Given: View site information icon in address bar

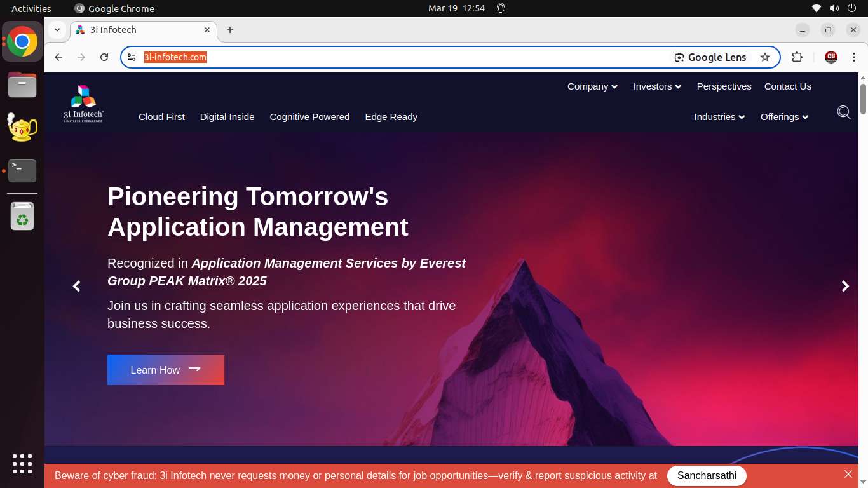Looking at the screenshot, I should 132,57.
